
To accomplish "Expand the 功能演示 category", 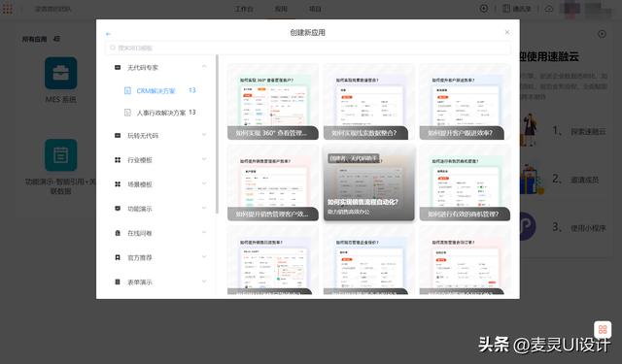I will click(204, 208).
